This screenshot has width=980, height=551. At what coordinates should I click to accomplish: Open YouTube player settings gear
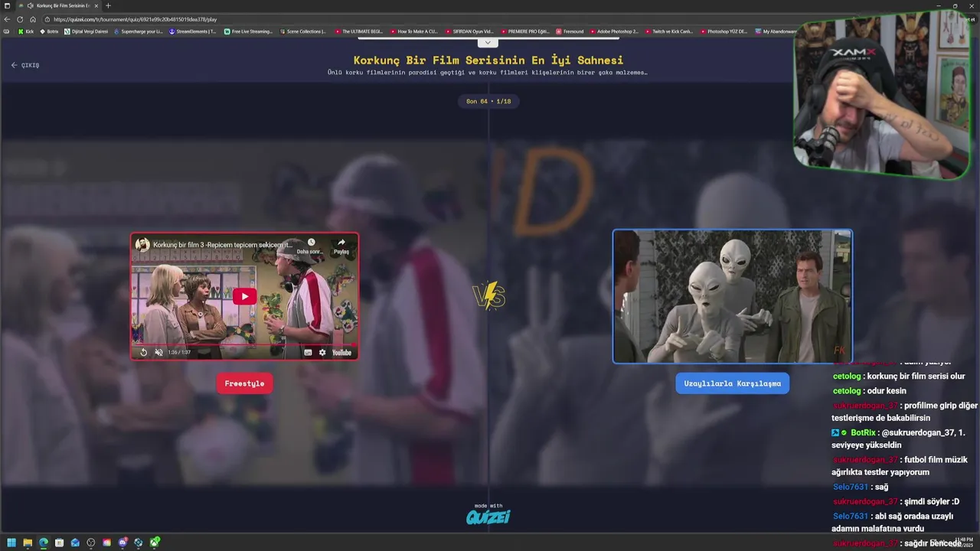tap(322, 353)
